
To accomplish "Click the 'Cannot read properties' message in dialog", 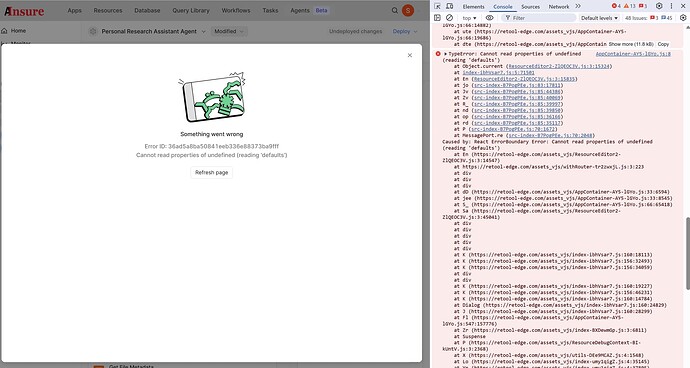I will (x=212, y=155).
